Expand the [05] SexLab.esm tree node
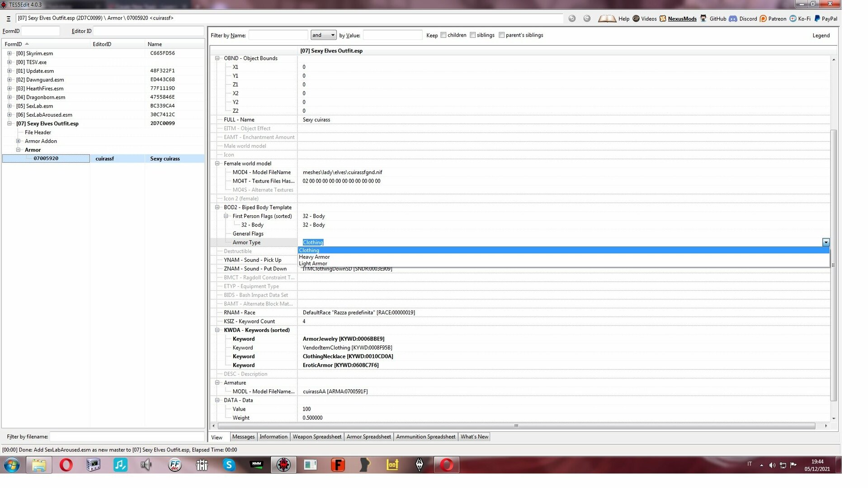868x488 pixels. (9, 106)
